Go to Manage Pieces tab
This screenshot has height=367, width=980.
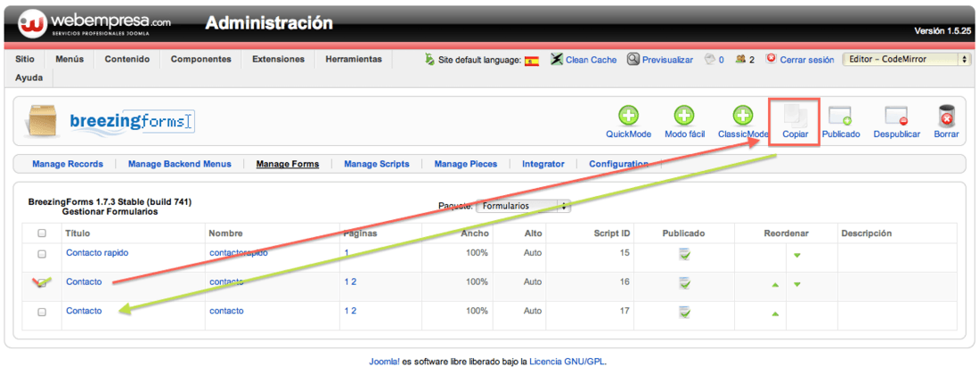pos(466,164)
